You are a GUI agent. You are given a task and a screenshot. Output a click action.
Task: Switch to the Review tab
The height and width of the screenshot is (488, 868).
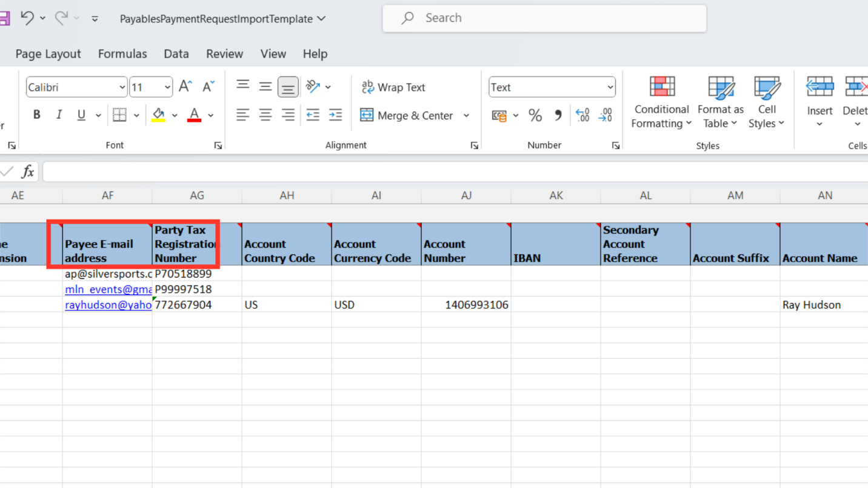(224, 54)
